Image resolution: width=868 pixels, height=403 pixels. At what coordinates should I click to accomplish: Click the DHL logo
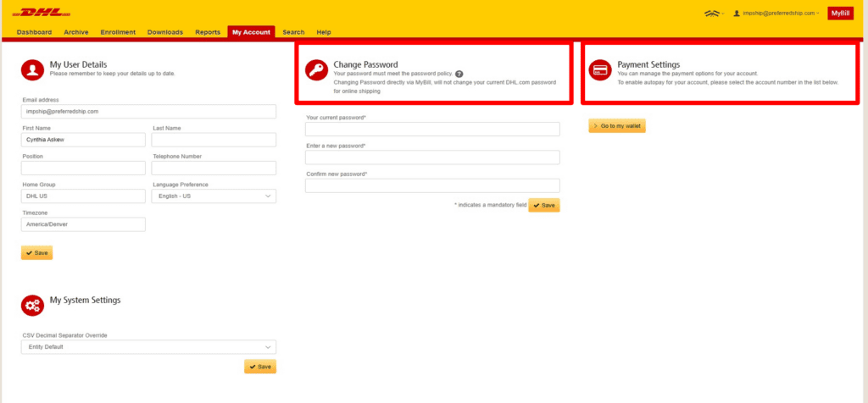[44, 14]
